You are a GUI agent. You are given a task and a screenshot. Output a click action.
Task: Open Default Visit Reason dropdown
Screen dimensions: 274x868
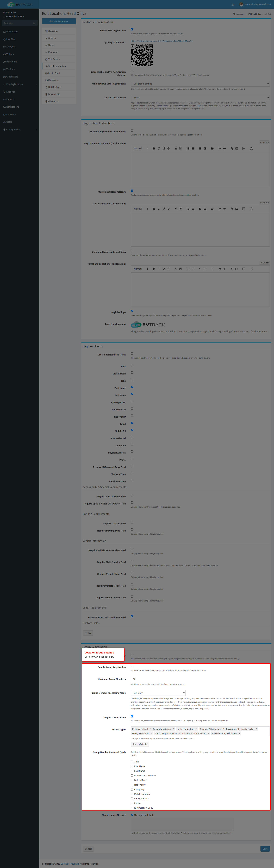(x=200, y=98)
